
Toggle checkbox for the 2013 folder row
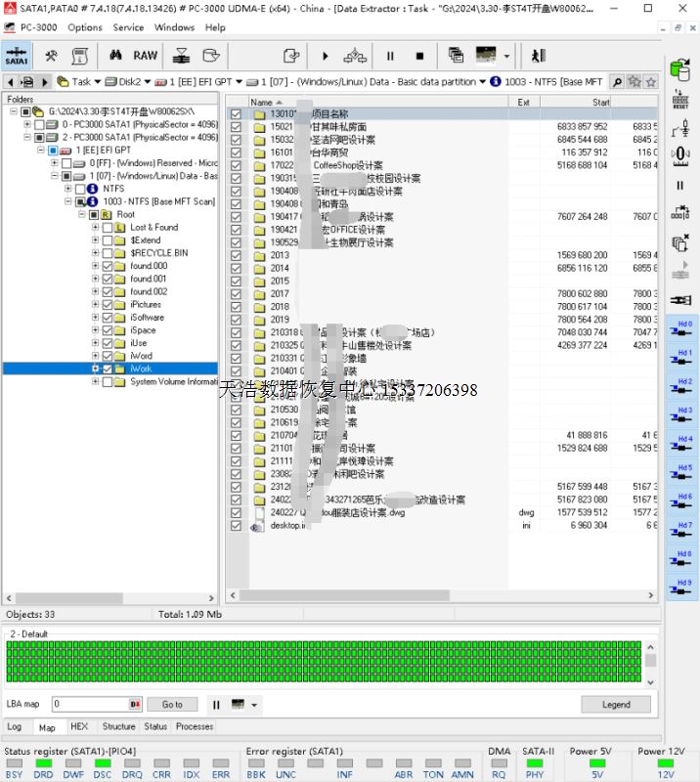tap(237, 255)
